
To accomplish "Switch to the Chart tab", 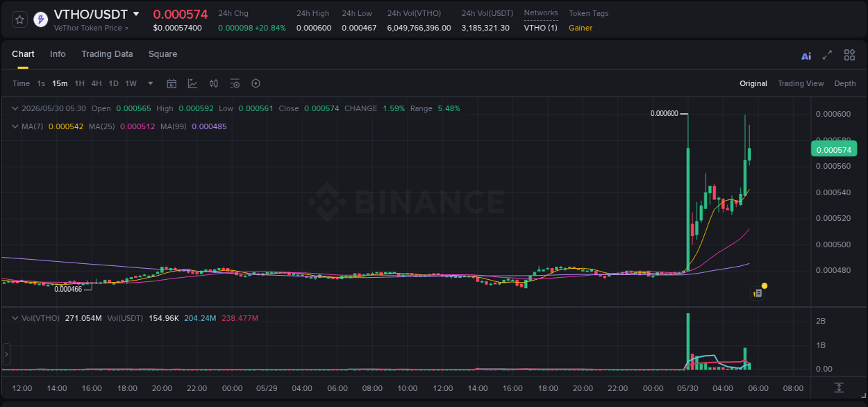I will tap(23, 54).
